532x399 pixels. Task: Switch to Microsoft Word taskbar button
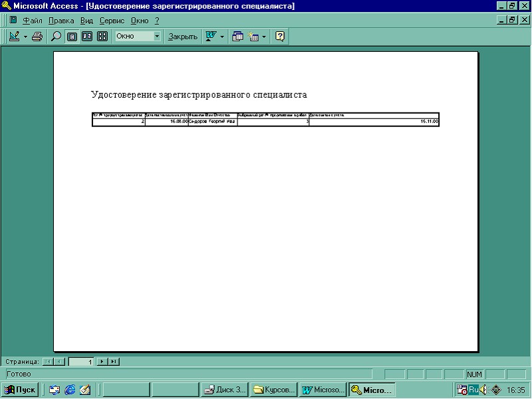point(323,390)
